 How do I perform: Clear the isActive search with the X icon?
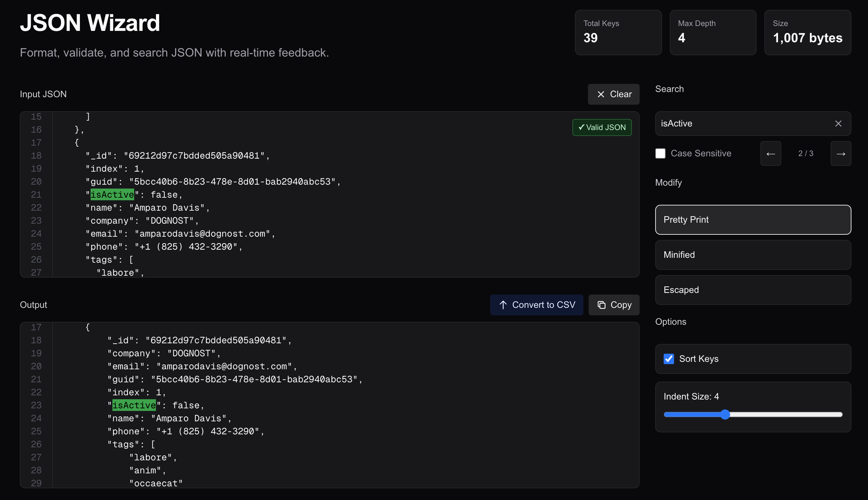point(838,124)
